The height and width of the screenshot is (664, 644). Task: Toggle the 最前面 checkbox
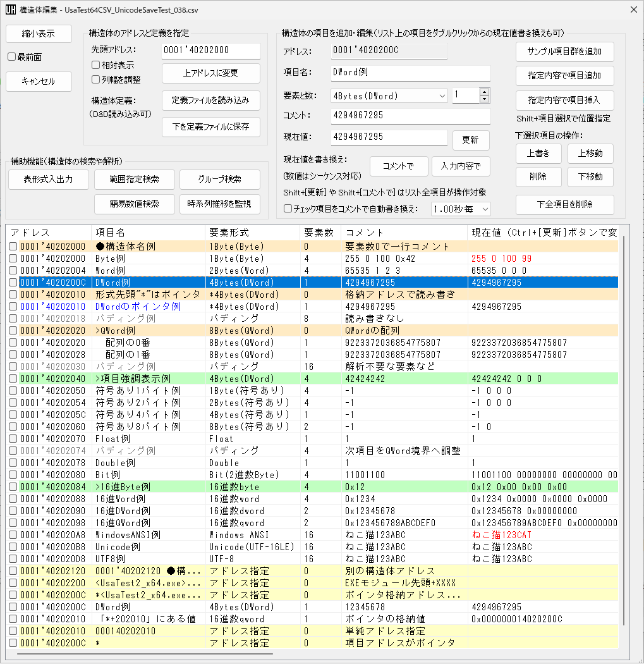tap(12, 57)
